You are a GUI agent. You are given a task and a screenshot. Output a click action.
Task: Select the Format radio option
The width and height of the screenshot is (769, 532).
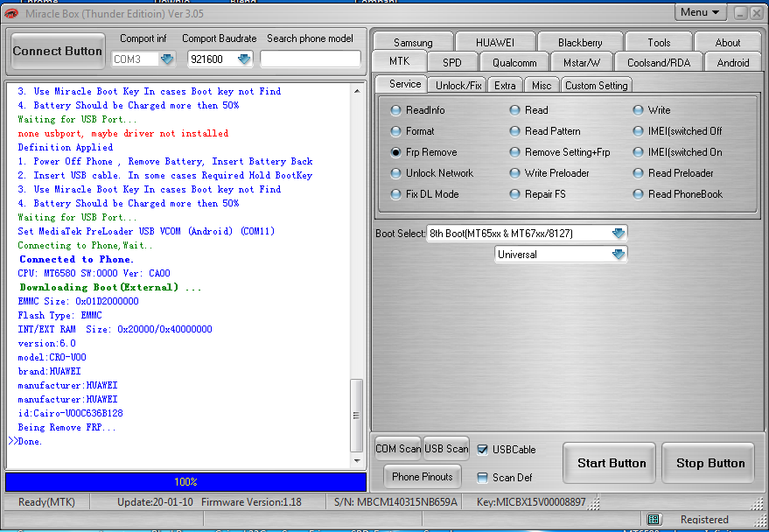395,131
